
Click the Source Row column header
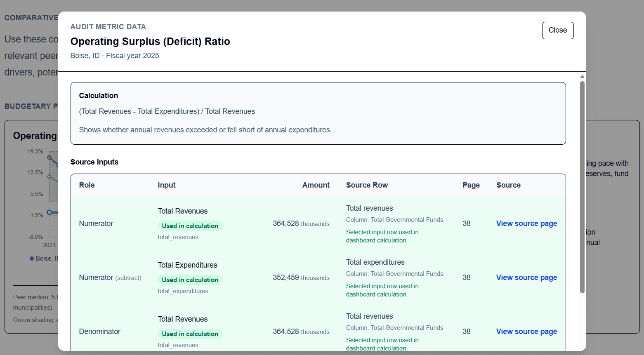tap(367, 185)
